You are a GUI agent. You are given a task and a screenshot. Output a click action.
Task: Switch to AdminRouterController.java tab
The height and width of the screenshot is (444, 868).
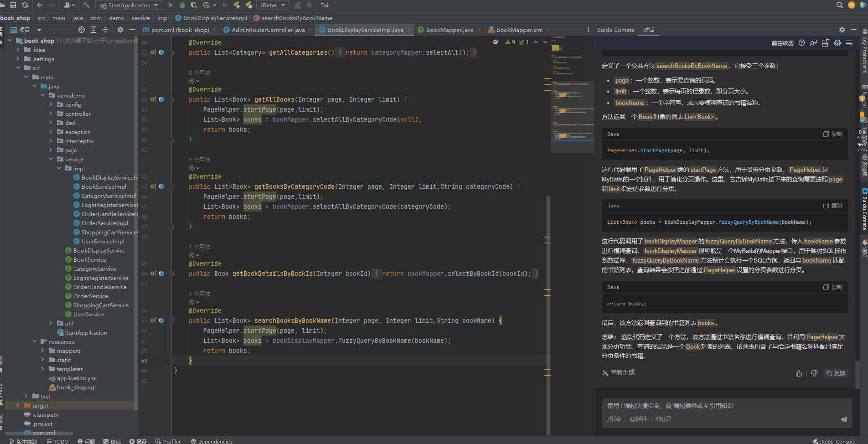point(268,30)
